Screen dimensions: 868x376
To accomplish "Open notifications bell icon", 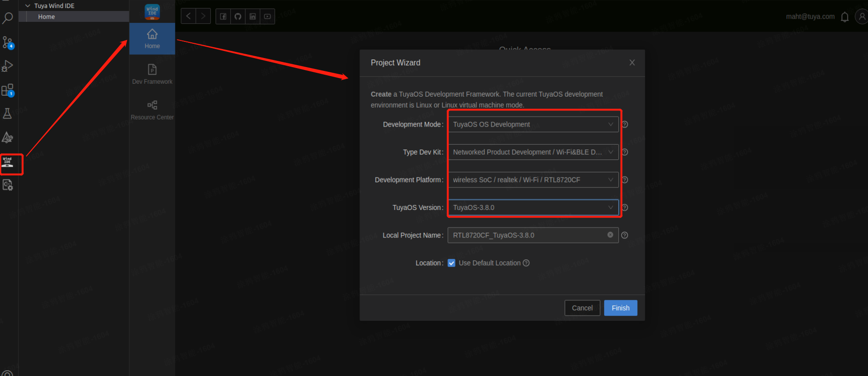I will [x=845, y=17].
